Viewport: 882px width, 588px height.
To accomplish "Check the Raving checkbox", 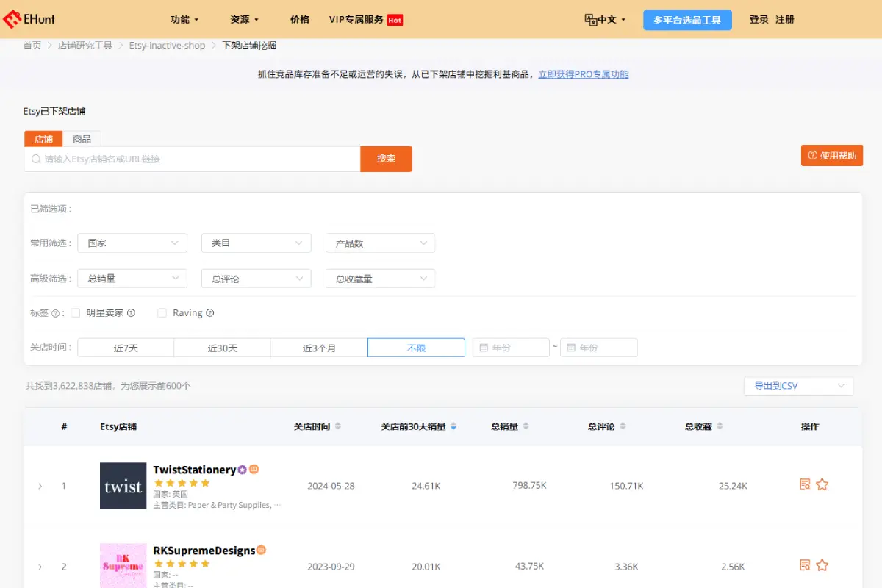I will coord(162,312).
